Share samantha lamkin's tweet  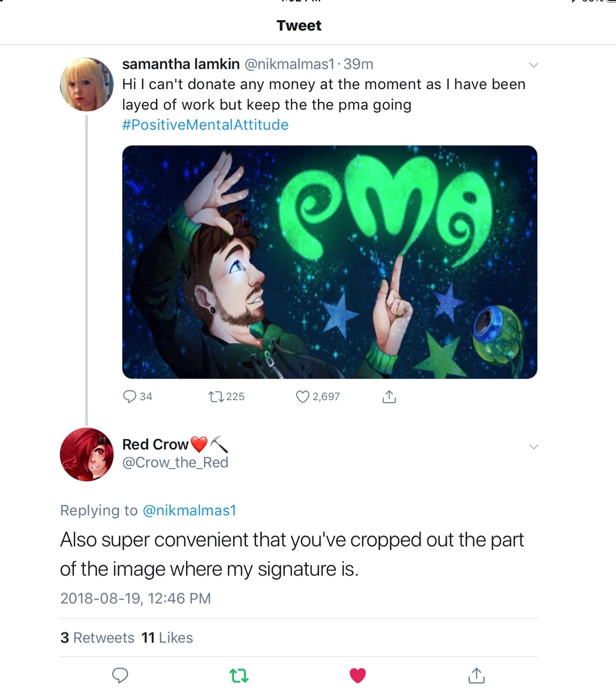[x=389, y=397]
